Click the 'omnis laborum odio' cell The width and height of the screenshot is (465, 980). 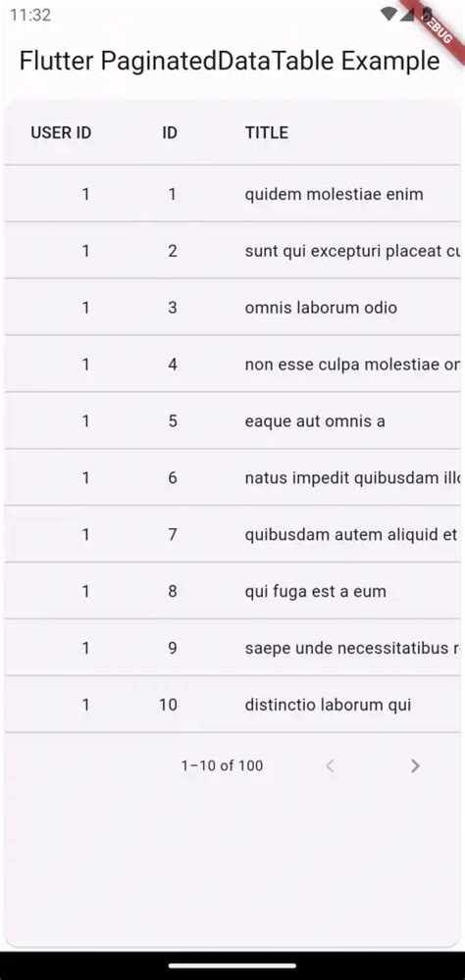[x=321, y=308]
